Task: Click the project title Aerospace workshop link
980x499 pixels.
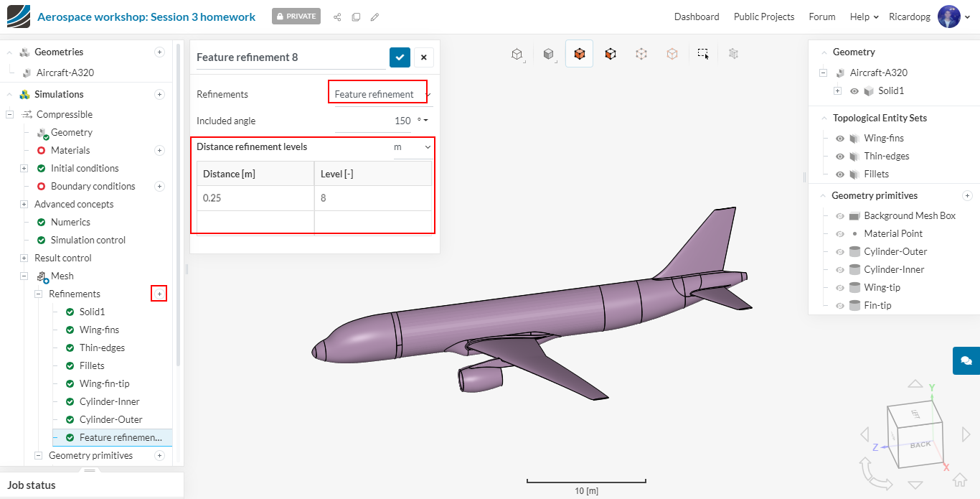Action: (x=146, y=17)
